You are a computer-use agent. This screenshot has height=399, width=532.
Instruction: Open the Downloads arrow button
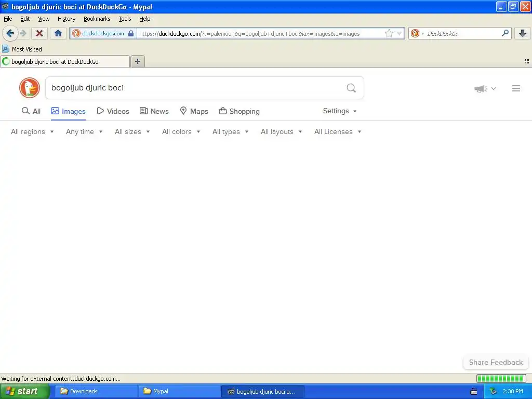523,33
